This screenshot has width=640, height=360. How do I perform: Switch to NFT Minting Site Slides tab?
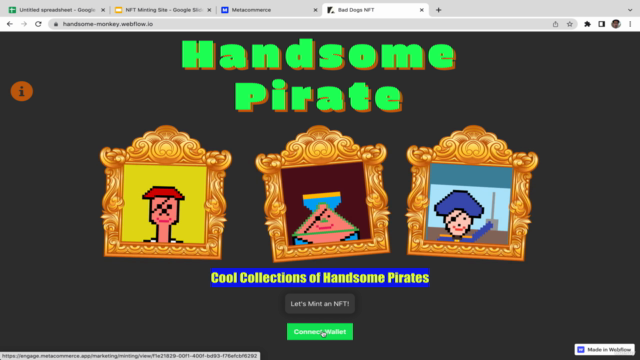162,10
